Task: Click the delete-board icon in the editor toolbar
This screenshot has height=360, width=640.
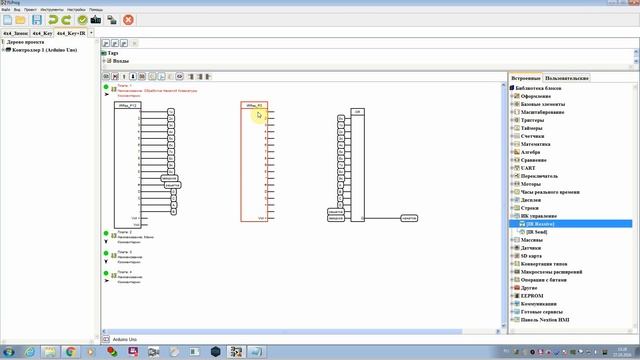Action: pyautogui.click(x=116, y=76)
